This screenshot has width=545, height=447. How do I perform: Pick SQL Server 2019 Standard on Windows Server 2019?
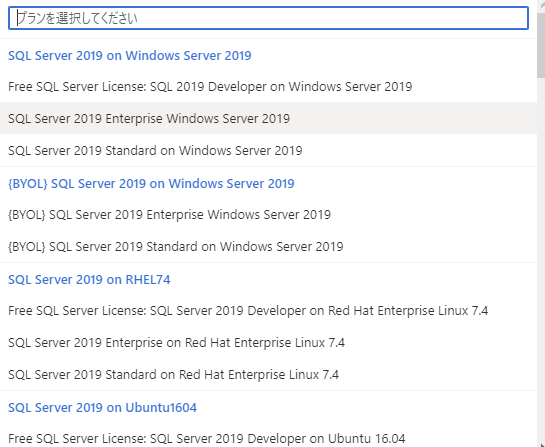point(268,150)
